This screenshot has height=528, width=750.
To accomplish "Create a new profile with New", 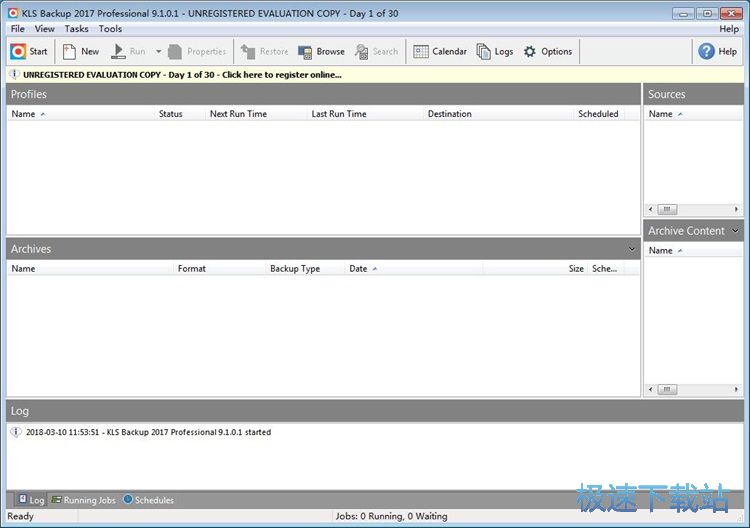I will [x=80, y=52].
